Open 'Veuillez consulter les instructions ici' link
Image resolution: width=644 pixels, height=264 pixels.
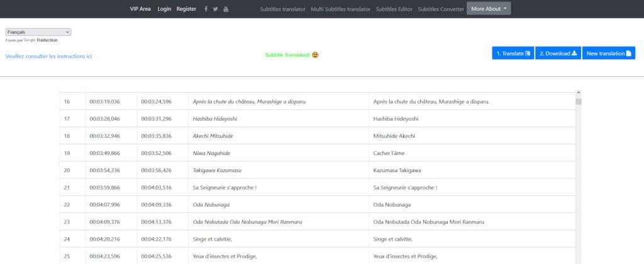(x=48, y=56)
